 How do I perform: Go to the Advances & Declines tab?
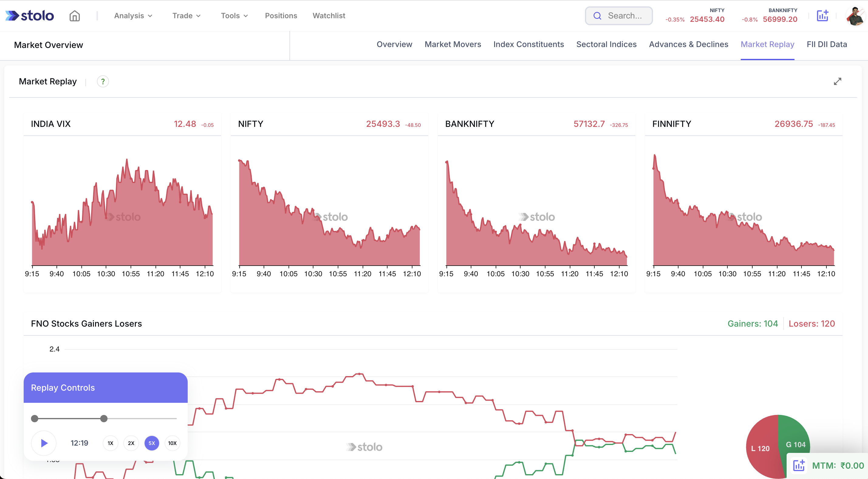click(x=689, y=44)
